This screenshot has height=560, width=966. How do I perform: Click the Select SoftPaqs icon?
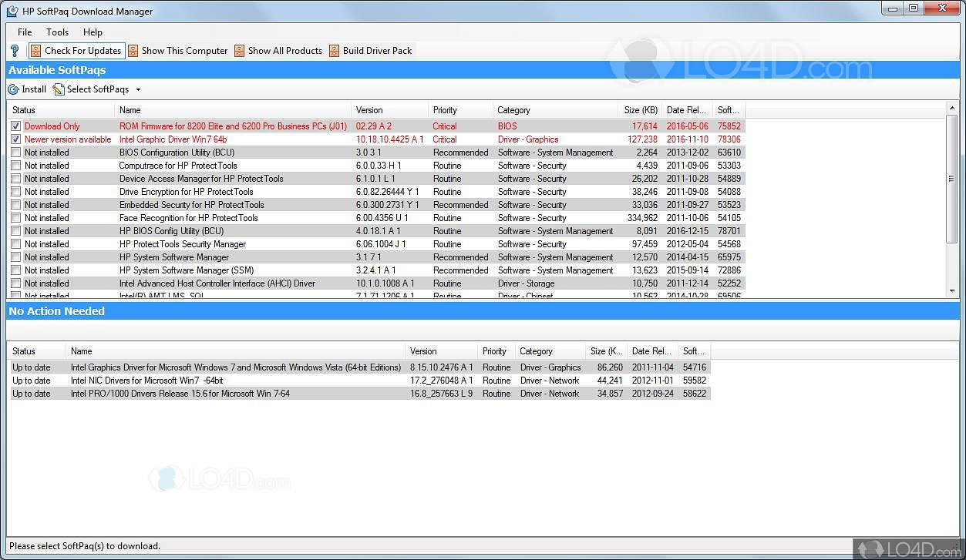coord(59,89)
